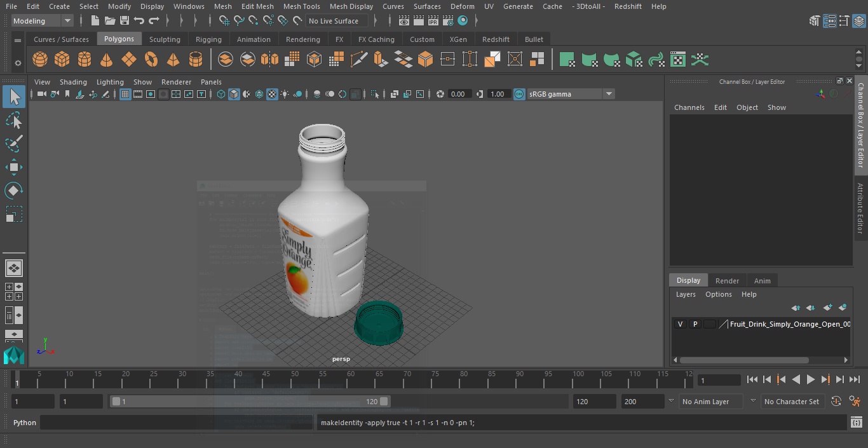Image resolution: width=868 pixels, height=448 pixels.
Task: Click the range slider start handle
Action: click(x=116, y=402)
